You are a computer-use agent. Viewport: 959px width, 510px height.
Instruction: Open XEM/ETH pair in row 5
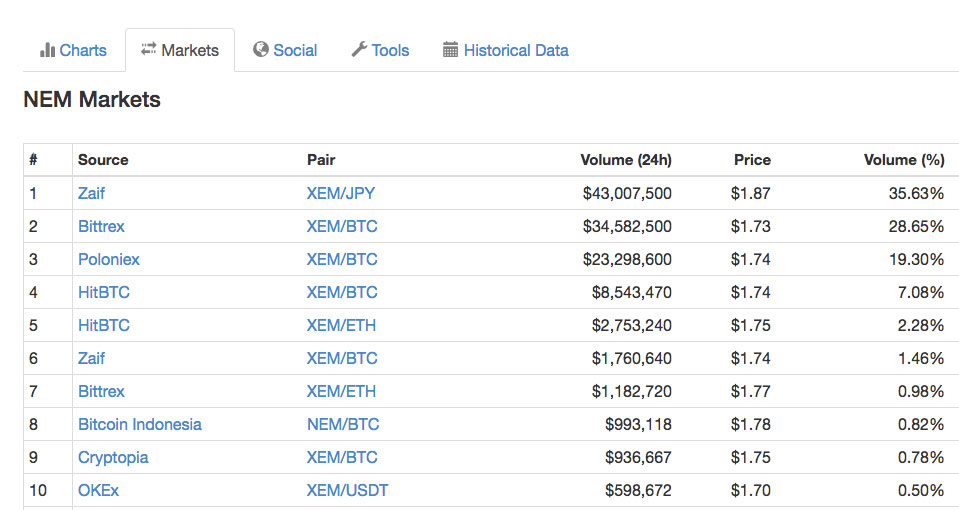pos(341,325)
